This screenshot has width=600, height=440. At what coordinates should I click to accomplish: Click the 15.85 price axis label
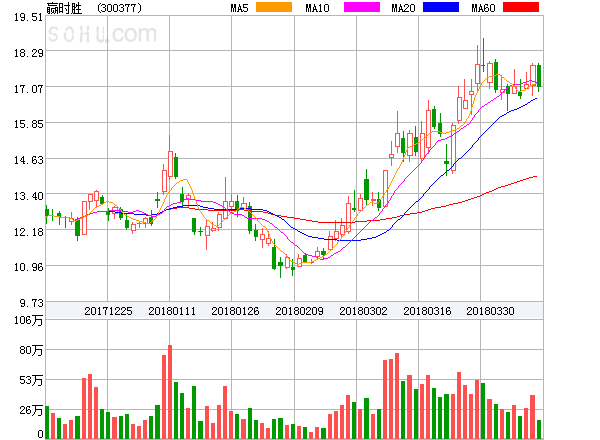pyautogui.click(x=28, y=124)
